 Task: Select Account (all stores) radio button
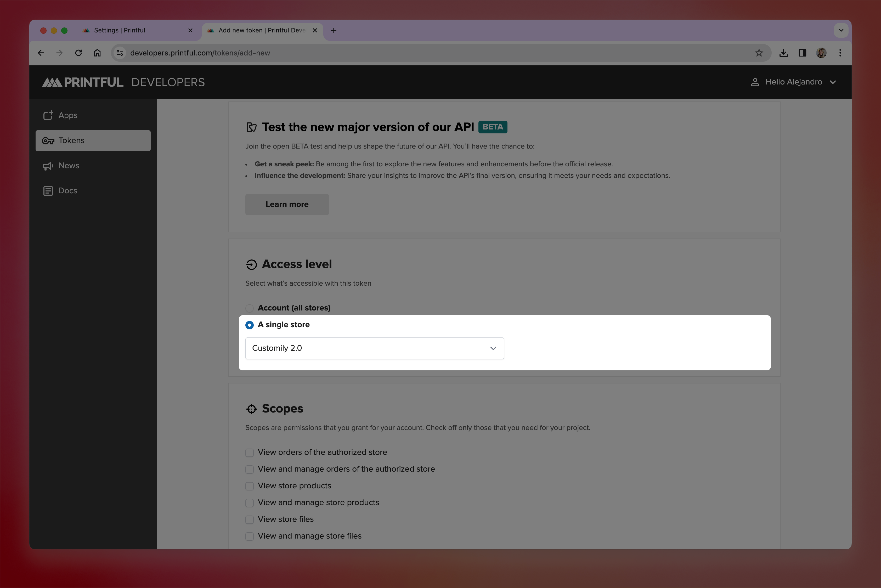click(x=249, y=308)
